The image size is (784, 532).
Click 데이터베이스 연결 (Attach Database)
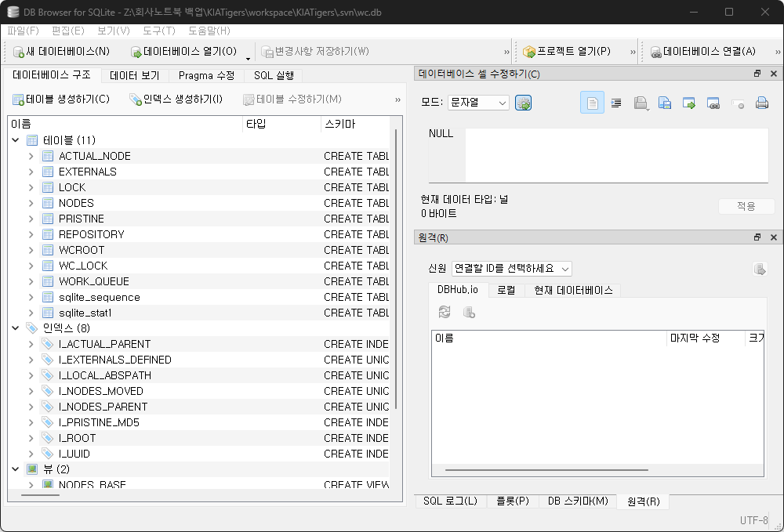click(702, 52)
